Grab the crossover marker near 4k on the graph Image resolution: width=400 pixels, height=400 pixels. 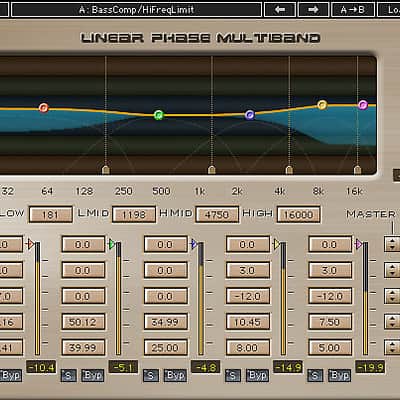tap(289, 170)
